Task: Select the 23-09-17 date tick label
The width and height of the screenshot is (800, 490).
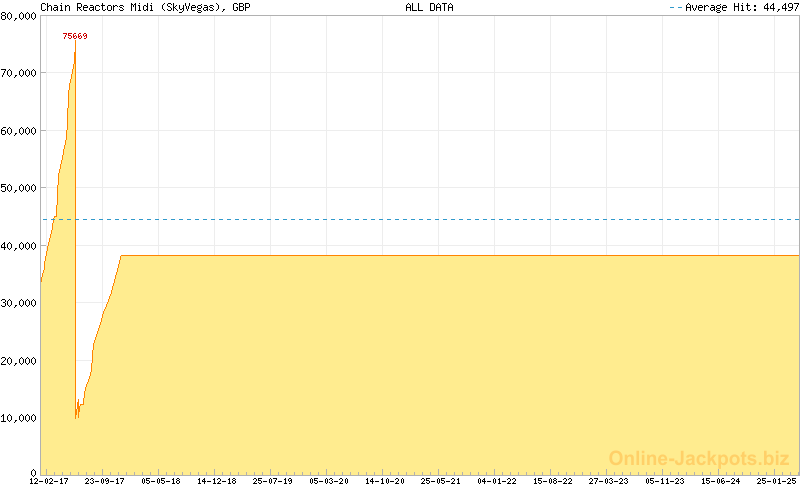Action: coord(104,481)
